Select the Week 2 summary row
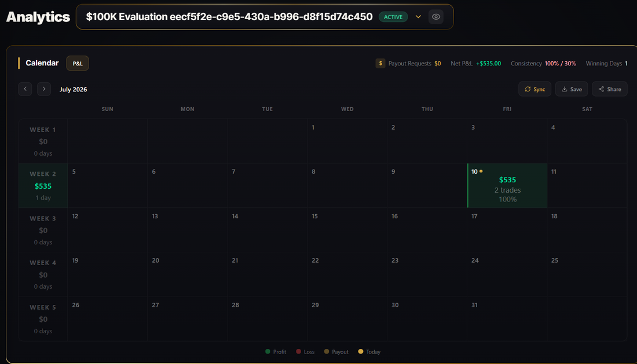The width and height of the screenshot is (637, 364). [43, 185]
